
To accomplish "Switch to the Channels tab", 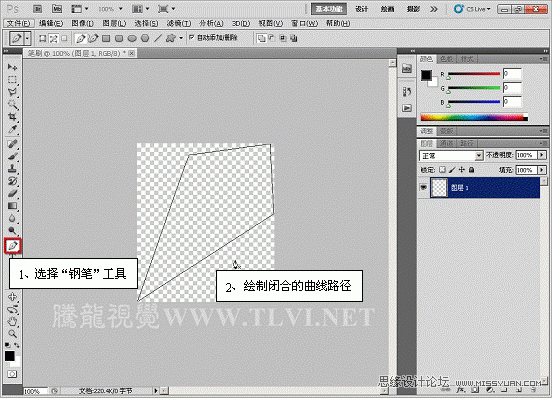I will pos(446,143).
